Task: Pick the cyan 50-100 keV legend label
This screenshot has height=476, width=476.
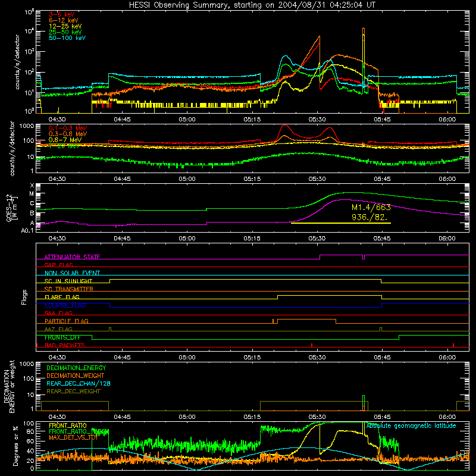Action: click(x=67, y=38)
